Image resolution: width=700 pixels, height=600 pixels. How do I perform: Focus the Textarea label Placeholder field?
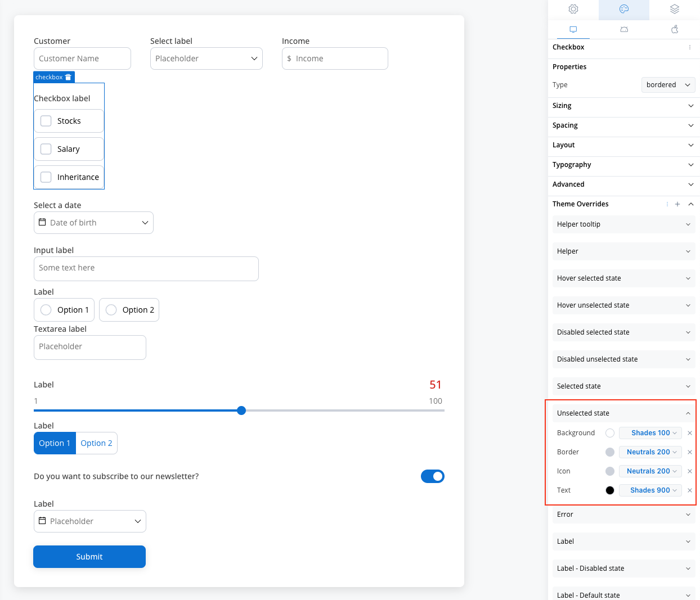90,348
